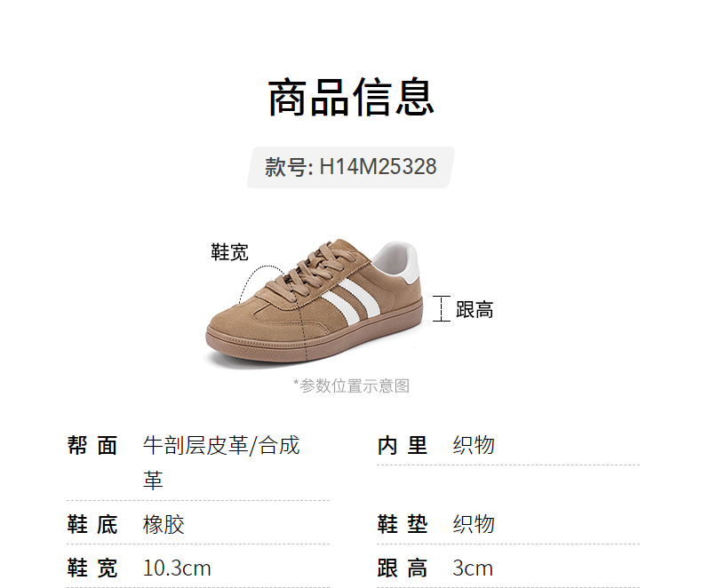Screen dimensions: 702x588
Task: Select the 鞋垫 value 织物
Action: (474, 524)
